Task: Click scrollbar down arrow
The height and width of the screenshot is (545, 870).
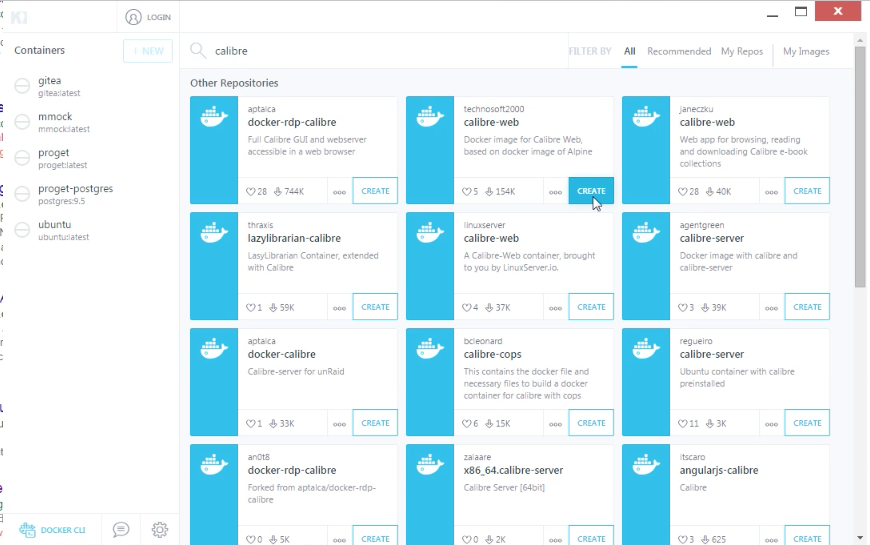Action: tap(861, 537)
